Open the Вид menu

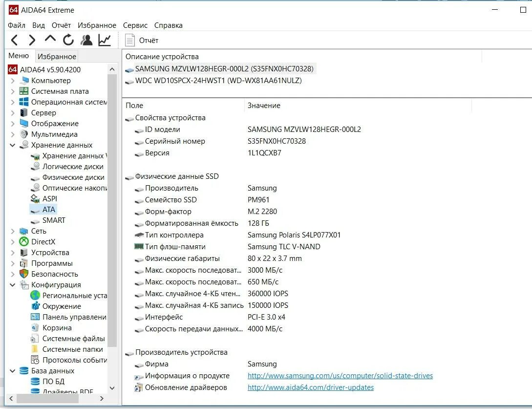point(39,25)
